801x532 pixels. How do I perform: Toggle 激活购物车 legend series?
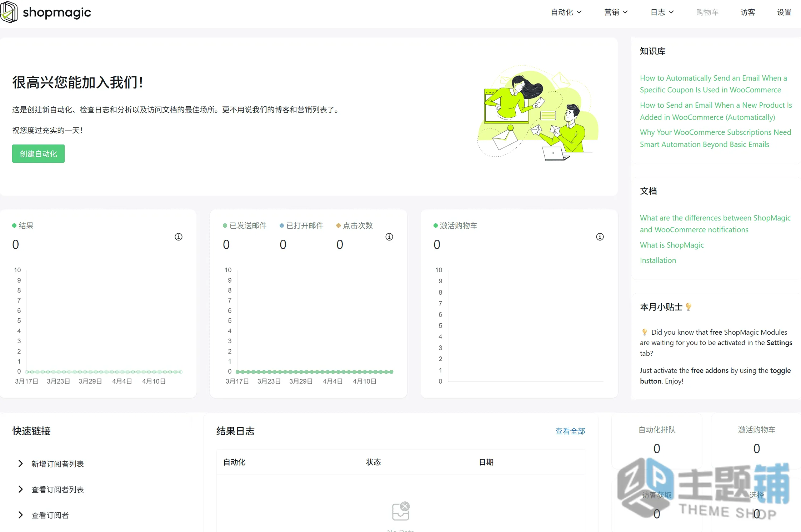coord(455,226)
